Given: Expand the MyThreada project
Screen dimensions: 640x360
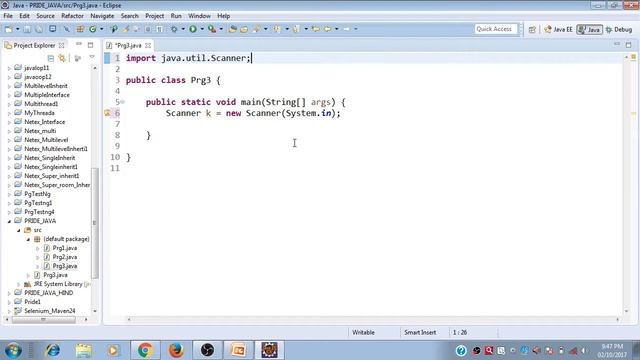Looking at the screenshot, I should tap(9, 113).
